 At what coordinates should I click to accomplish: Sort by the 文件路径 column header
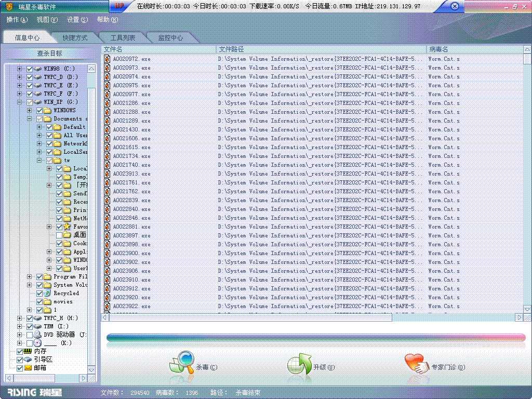click(x=321, y=49)
